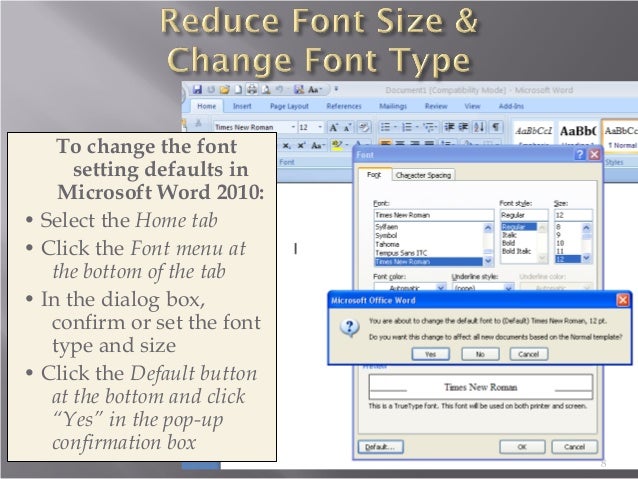Open the References ribbon tab
Image resolution: width=638 pixels, height=479 pixels.
344,106
